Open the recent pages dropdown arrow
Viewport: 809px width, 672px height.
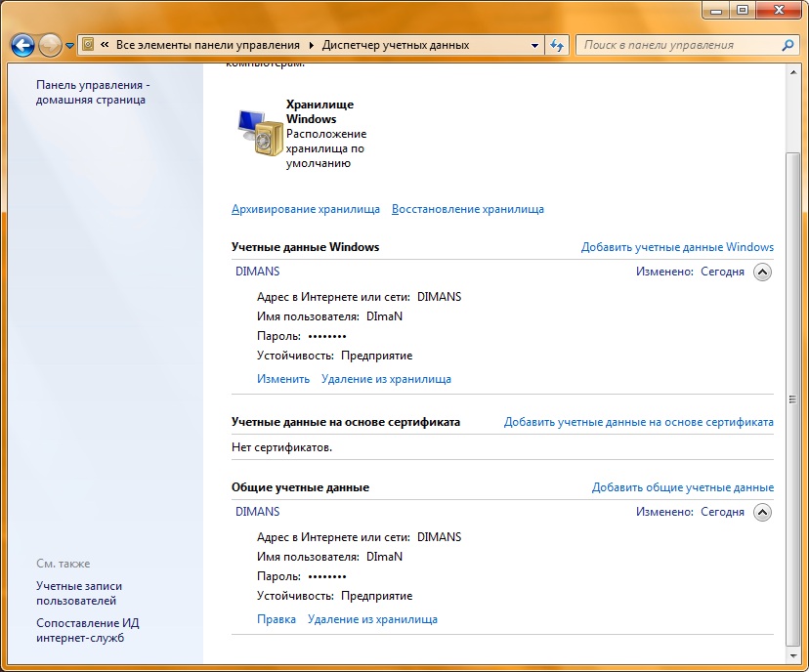pyautogui.click(x=69, y=46)
